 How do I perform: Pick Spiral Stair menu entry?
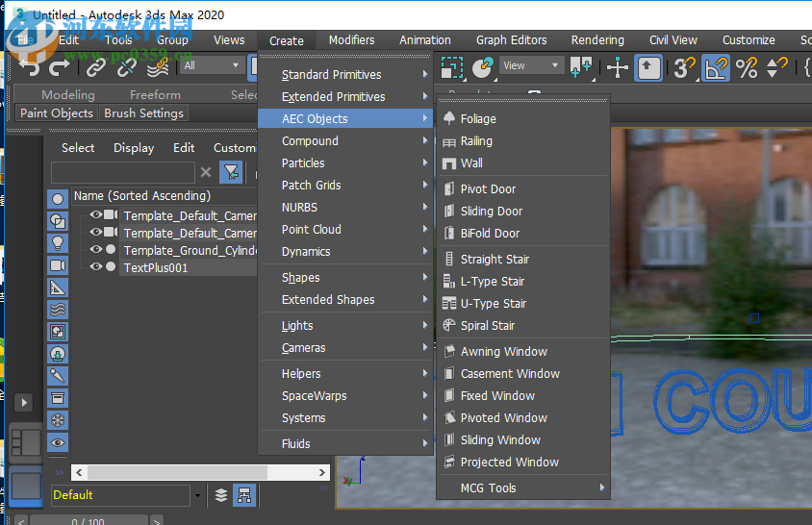click(523, 326)
